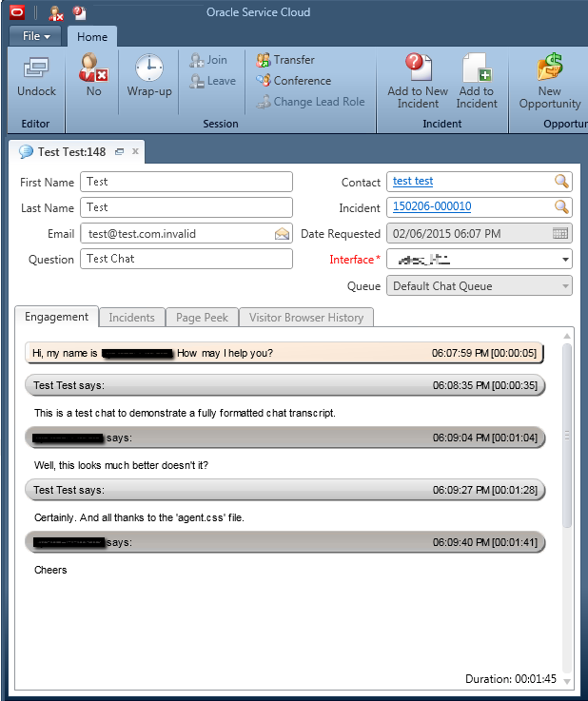588x701 pixels.
Task: Click transcript scrollbar down arrow
Action: tap(567, 682)
